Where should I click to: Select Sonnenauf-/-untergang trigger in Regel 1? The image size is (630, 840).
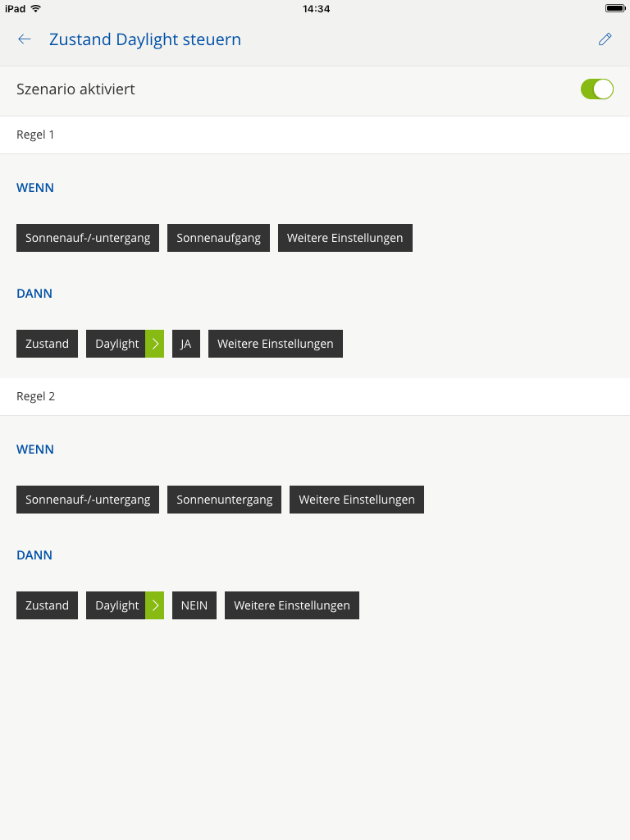click(x=88, y=238)
